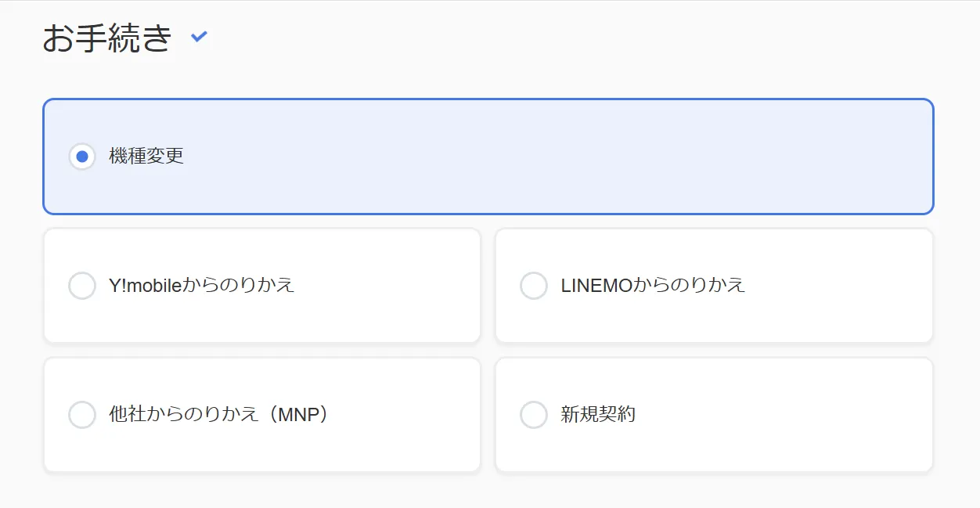980x508 pixels.
Task: Click the LINEMOからのりかえ label text
Action: tap(653, 285)
